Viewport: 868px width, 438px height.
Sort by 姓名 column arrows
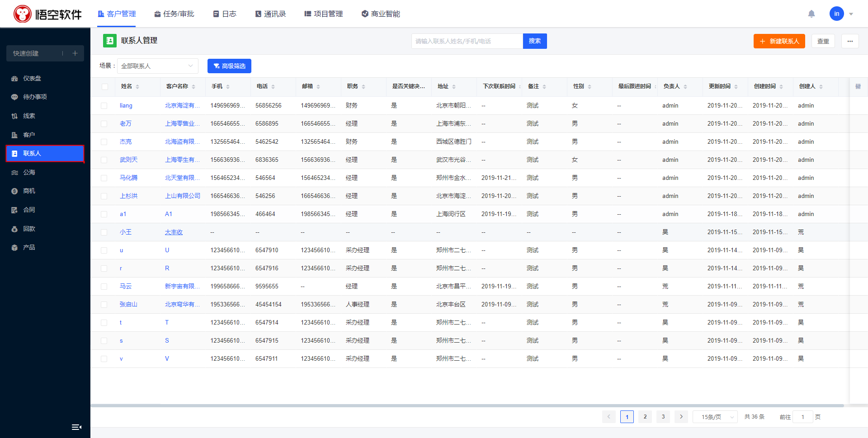click(x=137, y=86)
